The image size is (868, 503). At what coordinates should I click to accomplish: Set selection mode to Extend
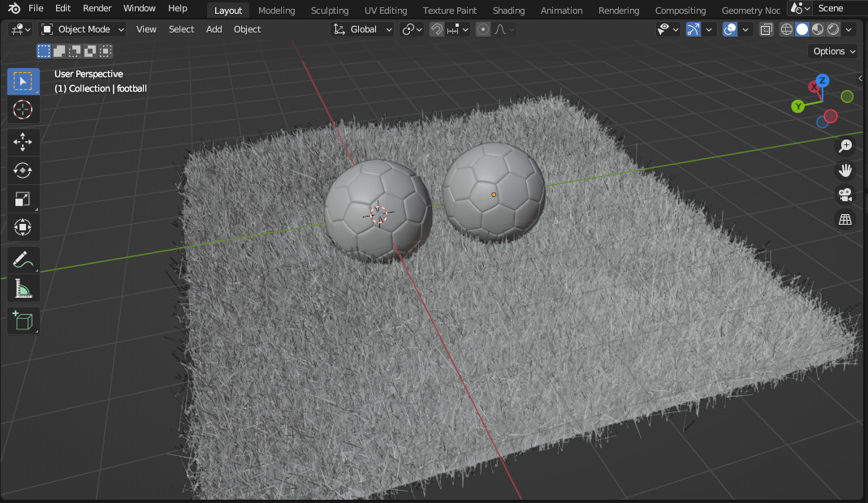point(59,51)
